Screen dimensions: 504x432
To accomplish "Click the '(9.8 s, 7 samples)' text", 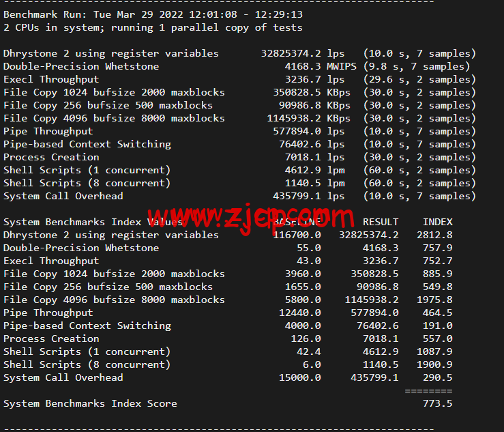I will point(417,66).
